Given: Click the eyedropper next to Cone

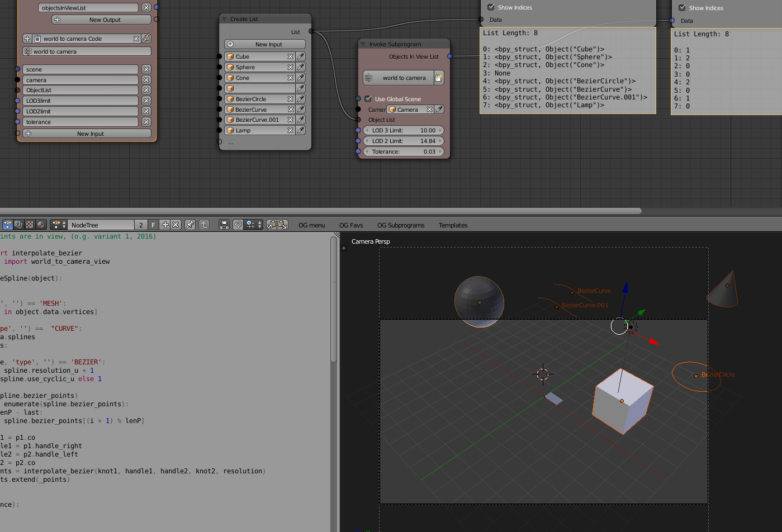Looking at the screenshot, I should pyautogui.click(x=301, y=78).
